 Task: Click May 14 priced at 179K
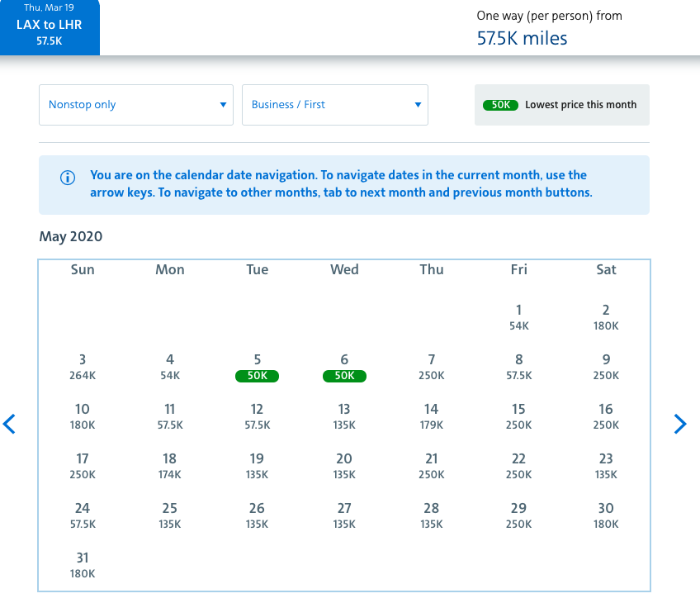pyautogui.click(x=431, y=417)
